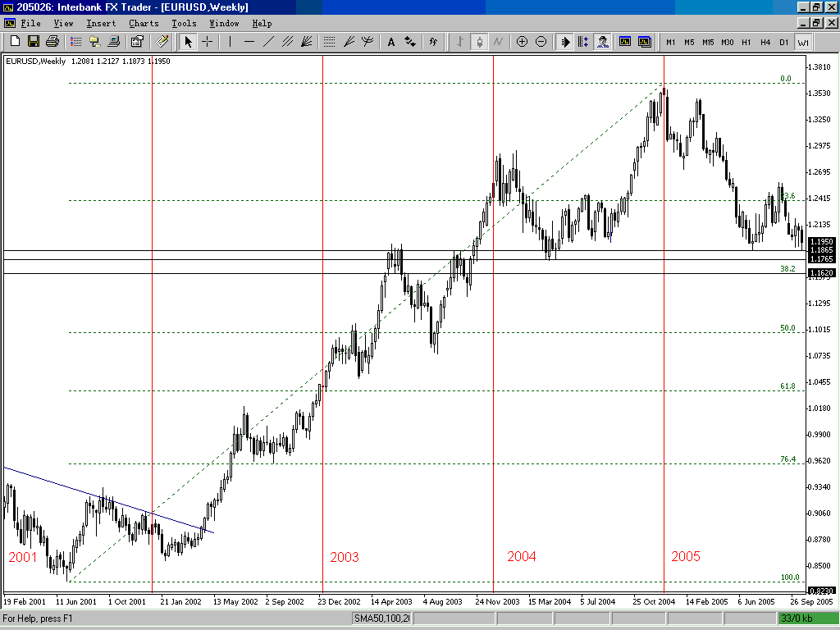Select the Crosshair tool
The image size is (840, 630).
(x=208, y=42)
